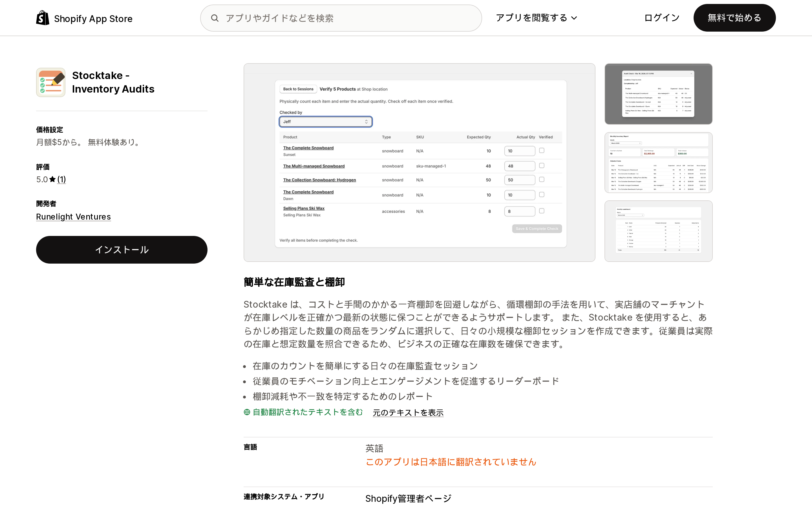Image resolution: width=812 pixels, height=508 pixels.
Task: Focus the app search field
Action: (341, 18)
